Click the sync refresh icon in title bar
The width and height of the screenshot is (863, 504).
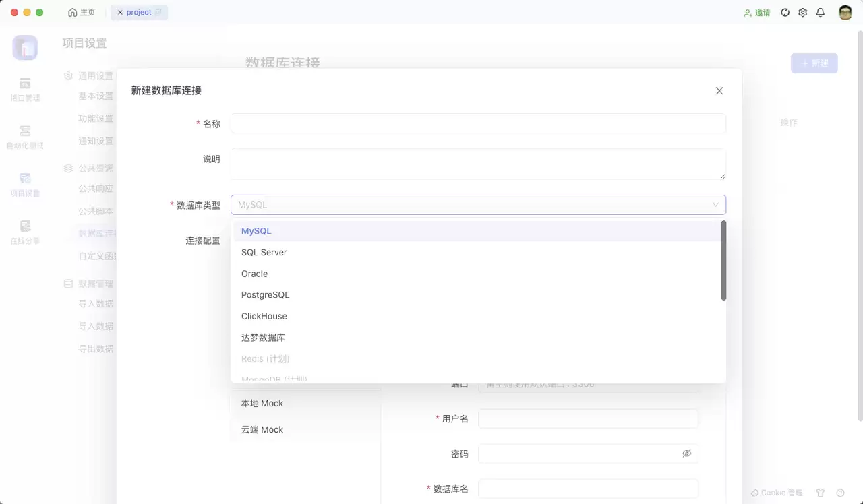785,13
